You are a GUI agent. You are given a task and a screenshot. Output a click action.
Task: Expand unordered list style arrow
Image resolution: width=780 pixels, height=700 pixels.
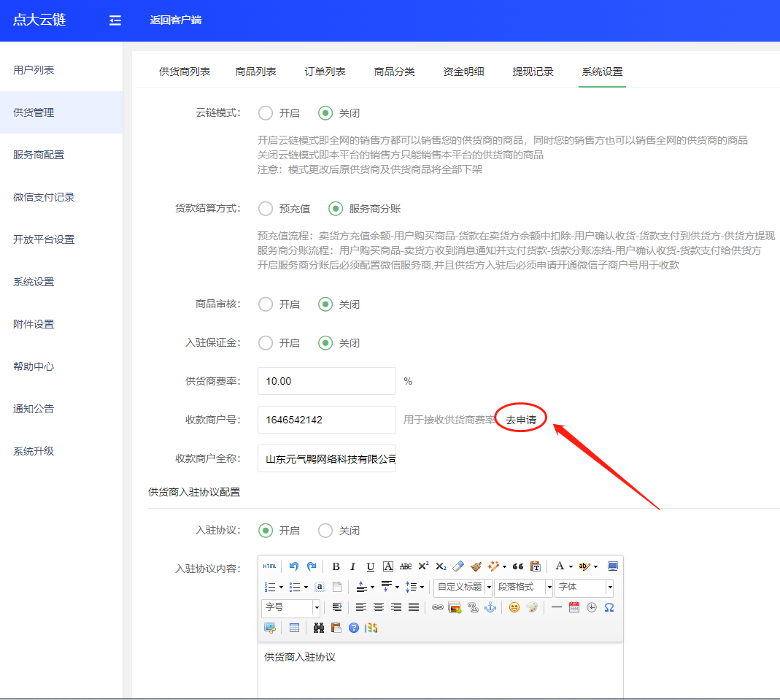[x=306, y=587]
